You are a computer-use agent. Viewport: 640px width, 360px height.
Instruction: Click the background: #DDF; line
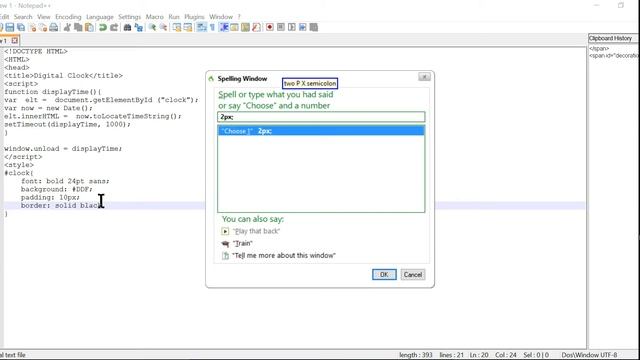57,189
